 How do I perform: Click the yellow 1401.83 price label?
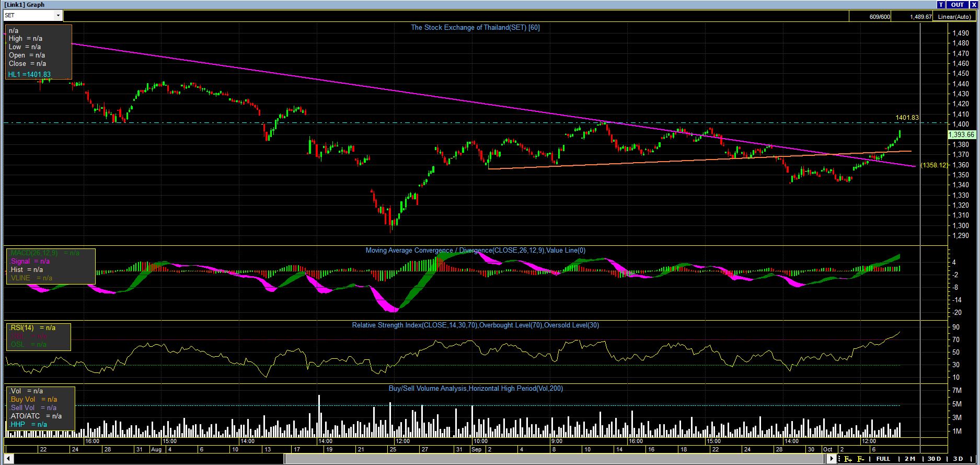coord(907,118)
